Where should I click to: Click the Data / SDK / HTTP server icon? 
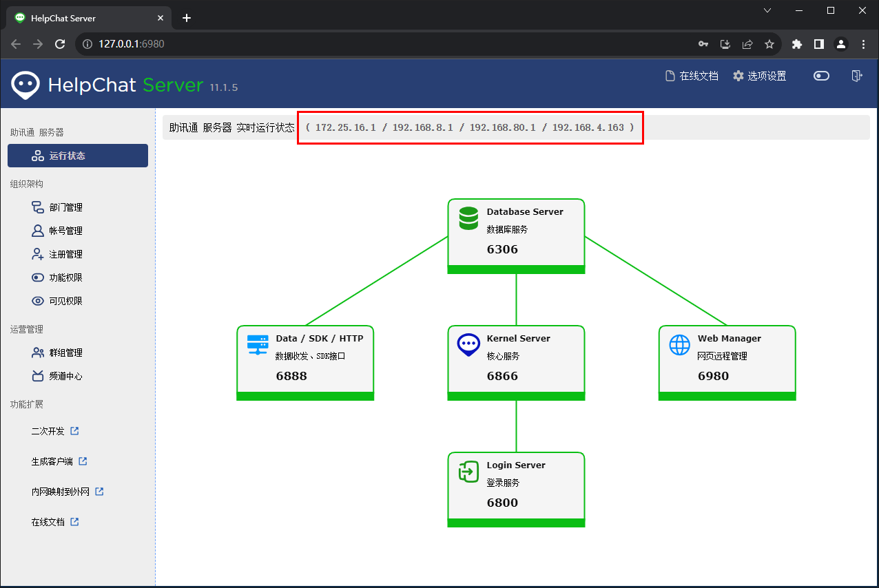click(258, 344)
